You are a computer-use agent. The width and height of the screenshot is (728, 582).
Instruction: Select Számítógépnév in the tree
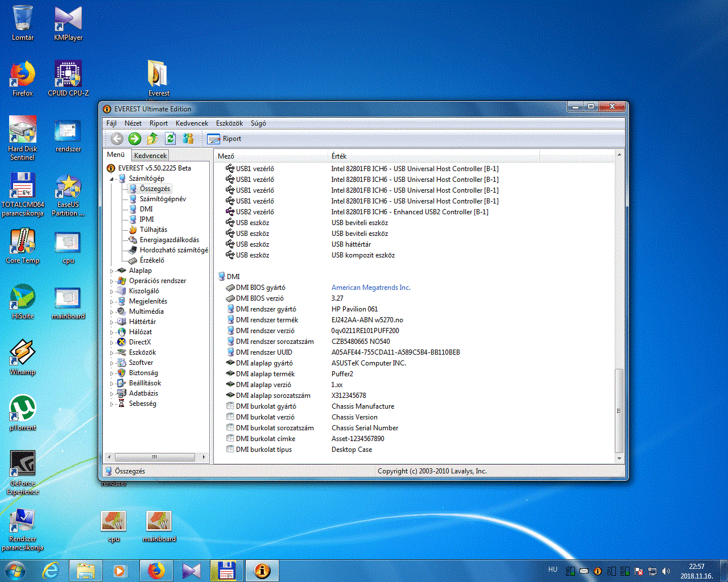(163, 199)
